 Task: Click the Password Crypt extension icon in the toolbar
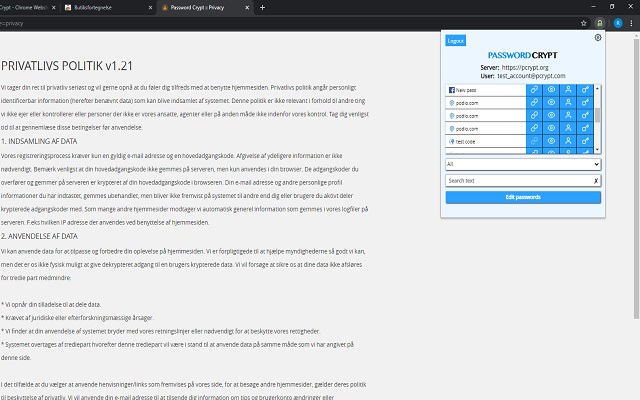pos(598,22)
